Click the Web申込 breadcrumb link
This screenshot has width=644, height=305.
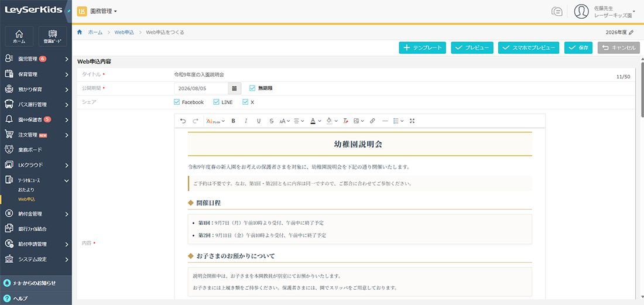pyautogui.click(x=124, y=32)
